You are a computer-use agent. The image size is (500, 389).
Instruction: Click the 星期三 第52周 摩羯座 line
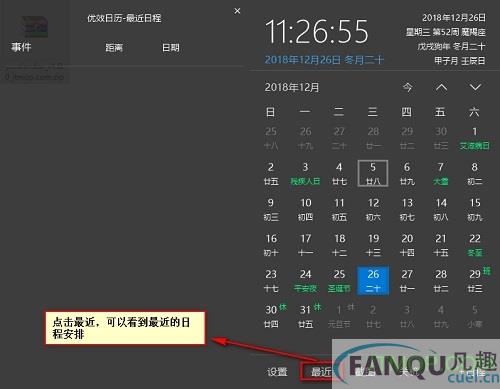click(445, 32)
